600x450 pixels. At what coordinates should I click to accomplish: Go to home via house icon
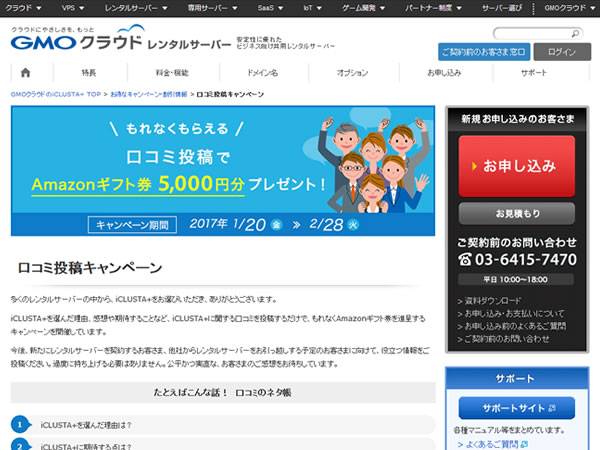25,72
